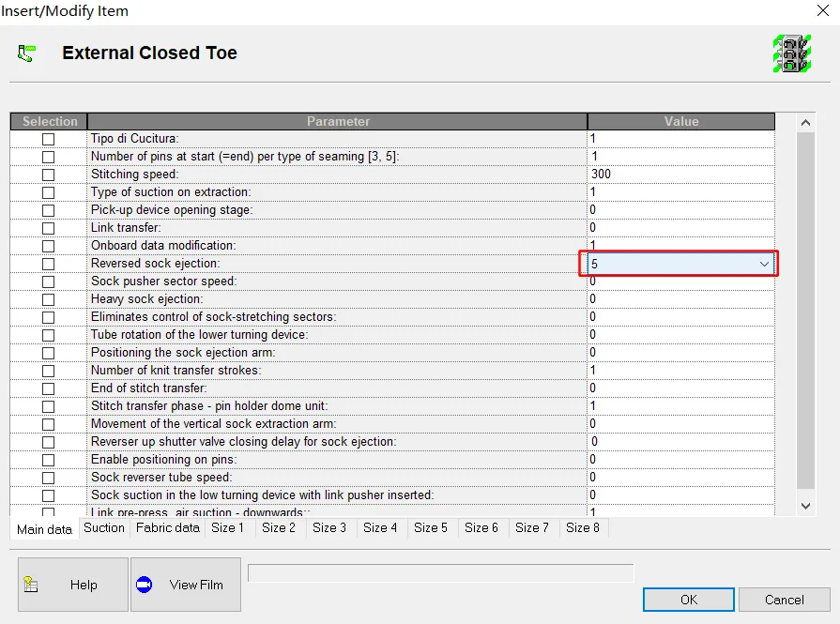840x624 pixels.
Task: Toggle the Tipo di Cucitura checkbox
Action: [x=48, y=139]
